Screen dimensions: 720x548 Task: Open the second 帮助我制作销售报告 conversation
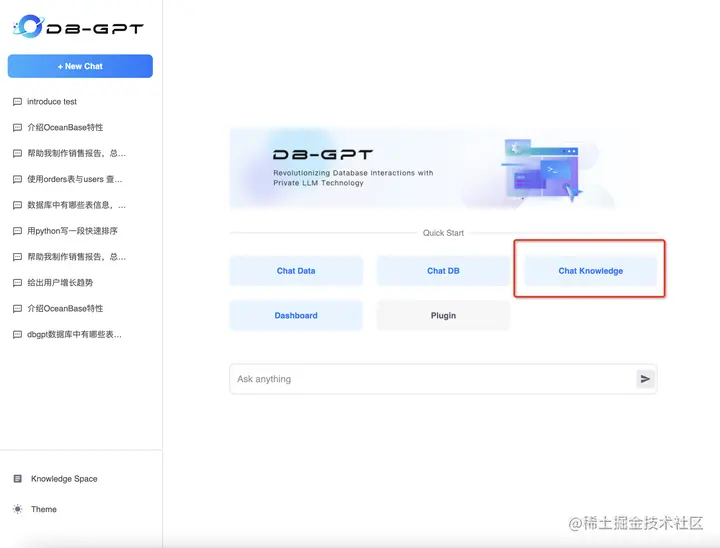click(x=77, y=257)
